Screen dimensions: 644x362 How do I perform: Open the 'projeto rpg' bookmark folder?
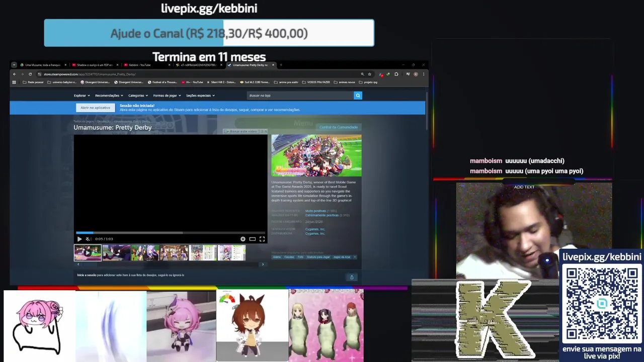pyautogui.click(x=368, y=82)
